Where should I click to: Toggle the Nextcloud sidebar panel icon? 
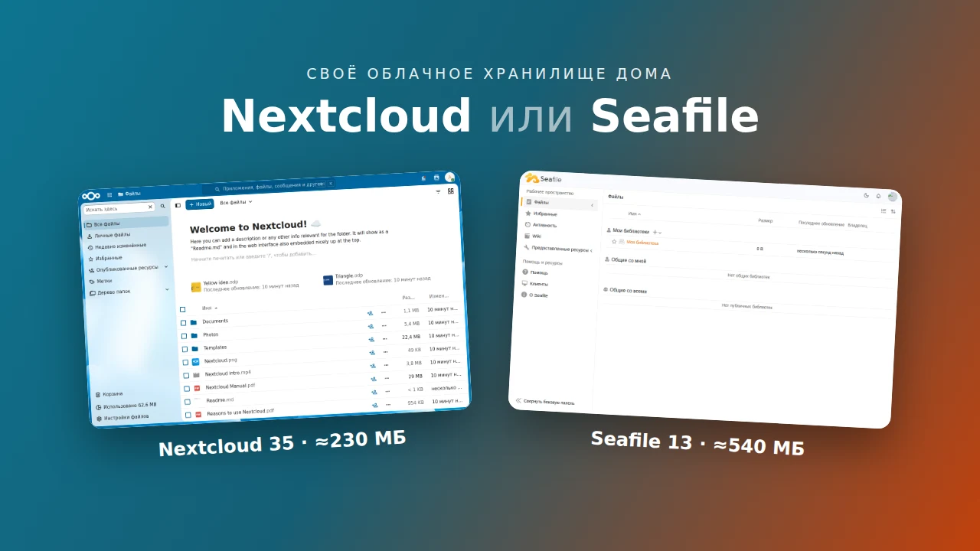pos(178,205)
